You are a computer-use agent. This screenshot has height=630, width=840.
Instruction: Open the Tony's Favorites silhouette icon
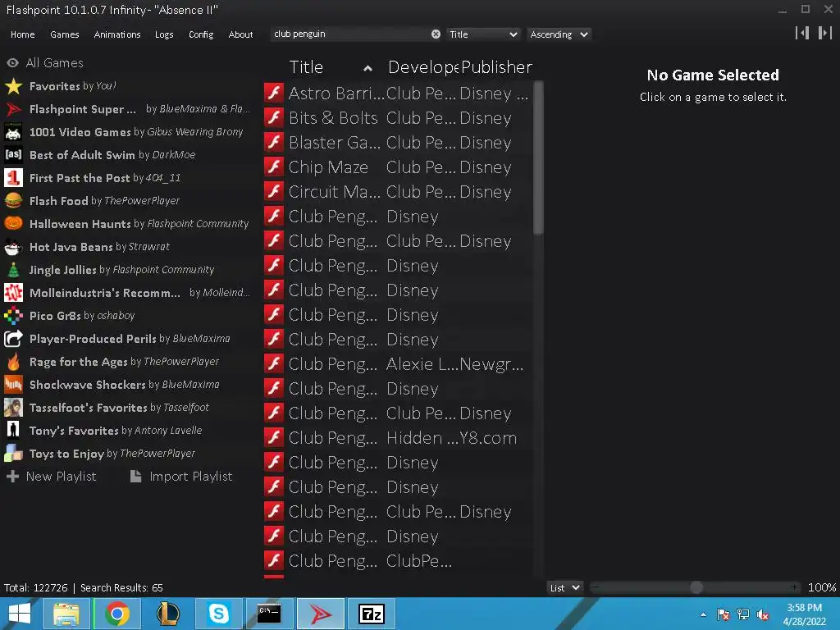pos(13,431)
